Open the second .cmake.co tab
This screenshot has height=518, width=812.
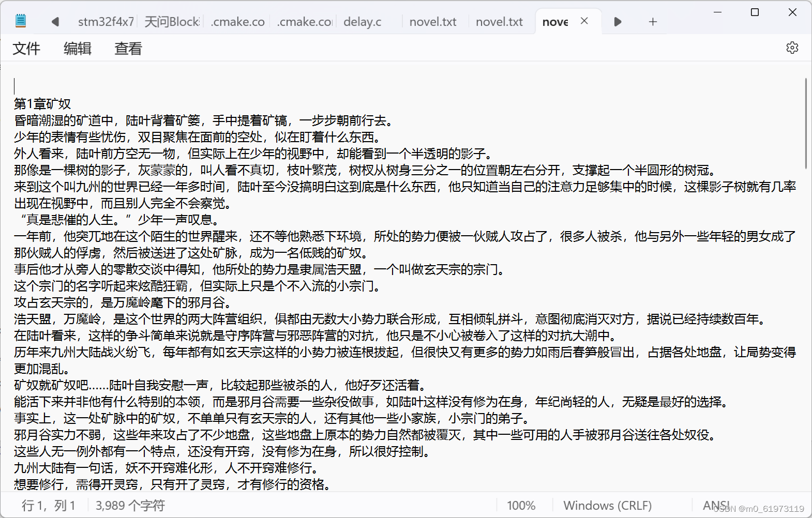tap(304, 22)
